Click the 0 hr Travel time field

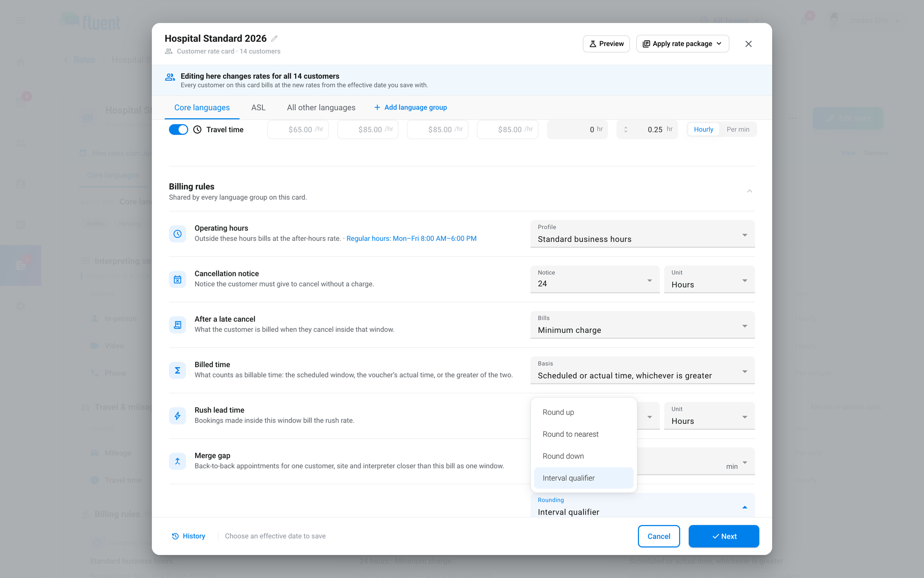[x=577, y=130]
